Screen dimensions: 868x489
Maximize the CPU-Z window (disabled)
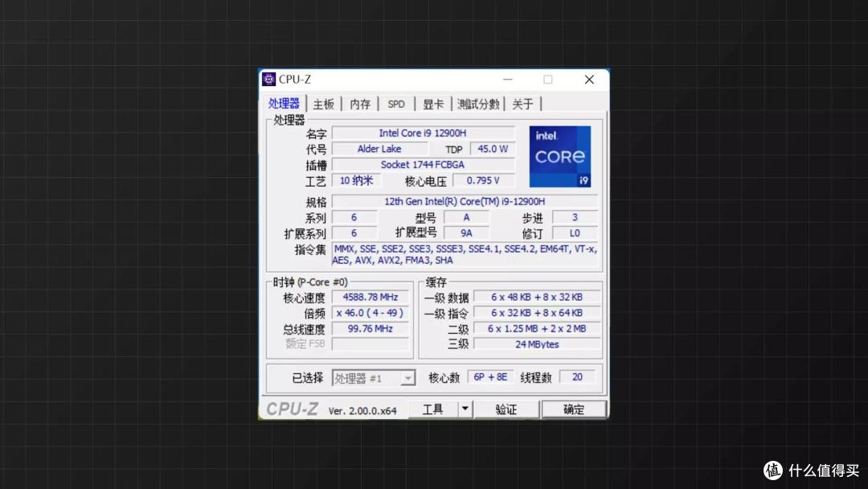point(548,79)
